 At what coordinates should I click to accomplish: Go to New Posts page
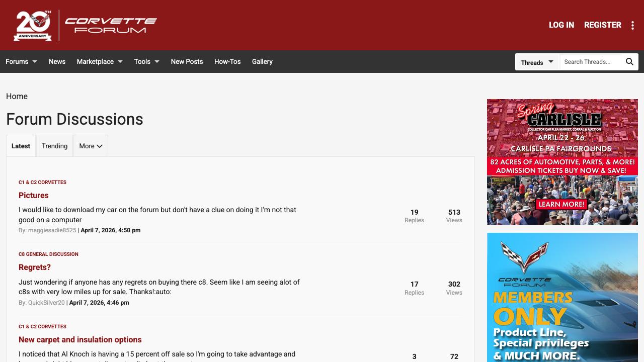click(x=187, y=61)
